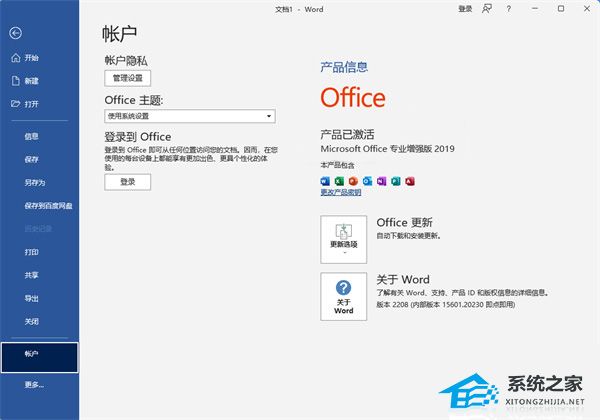Go back using the circled arrow icon
Viewport: 600px width, 420px height.
15,33
